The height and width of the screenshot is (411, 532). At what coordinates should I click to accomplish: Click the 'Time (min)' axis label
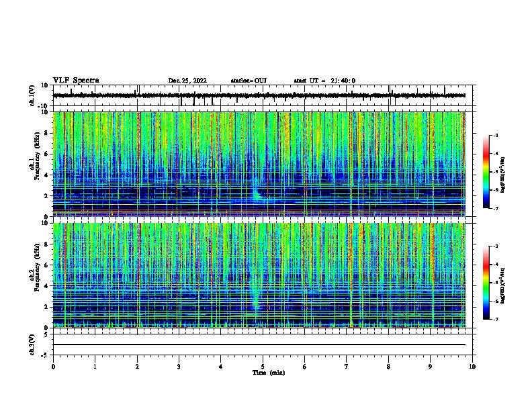(x=269, y=373)
